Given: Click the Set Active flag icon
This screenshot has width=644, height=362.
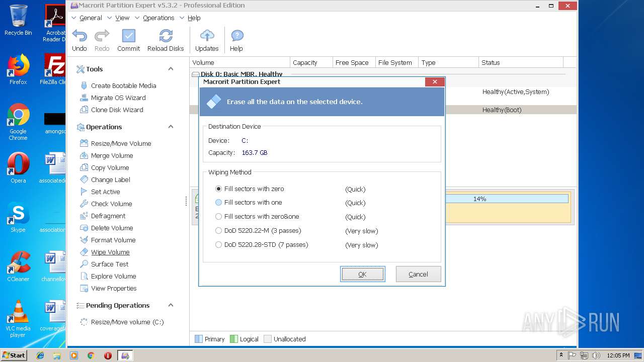Looking at the screenshot, I should (84, 192).
